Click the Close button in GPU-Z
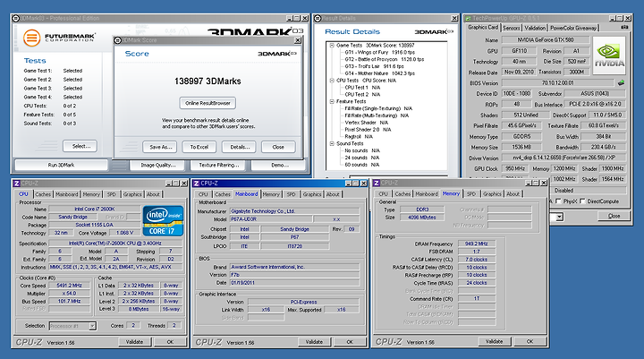 click(614, 216)
